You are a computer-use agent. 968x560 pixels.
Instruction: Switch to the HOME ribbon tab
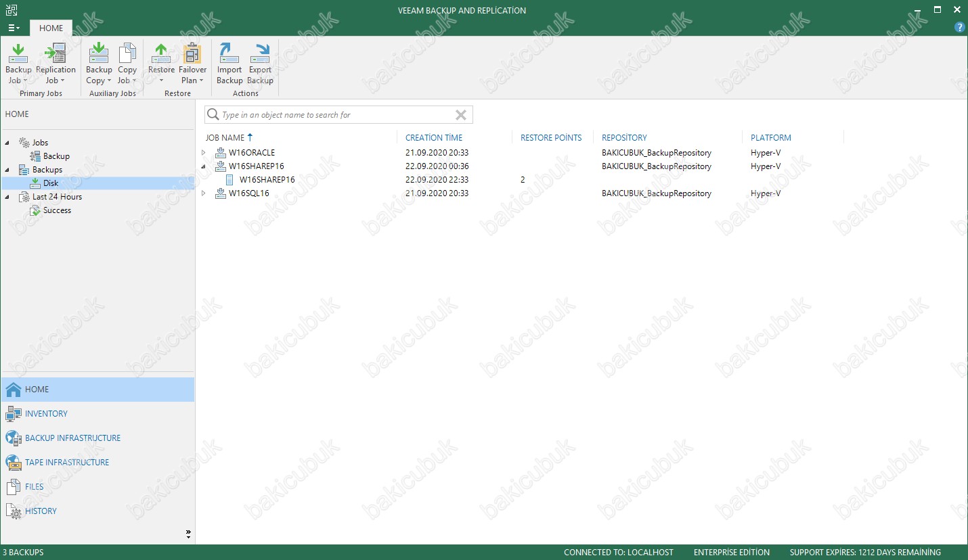(x=51, y=28)
